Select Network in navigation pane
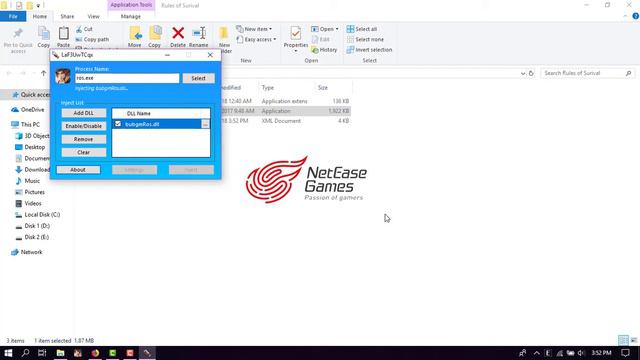This screenshot has height=360, width=640. [27, 252]
